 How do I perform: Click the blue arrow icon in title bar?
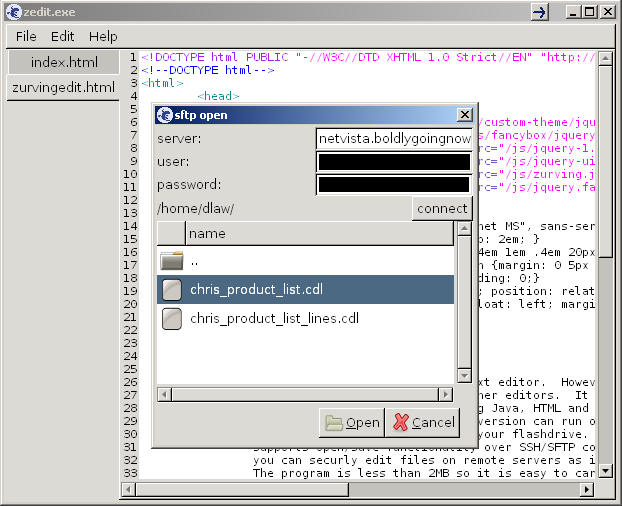coord(540,12)
